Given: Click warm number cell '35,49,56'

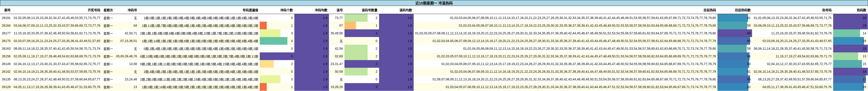Looking at the screenshot, I should [x=337, y=33].
